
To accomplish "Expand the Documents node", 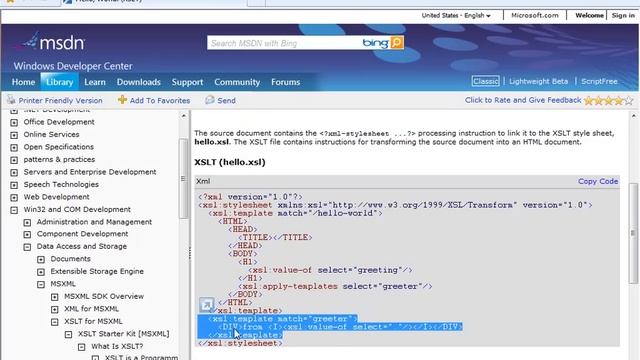I will tap(41, 260).
